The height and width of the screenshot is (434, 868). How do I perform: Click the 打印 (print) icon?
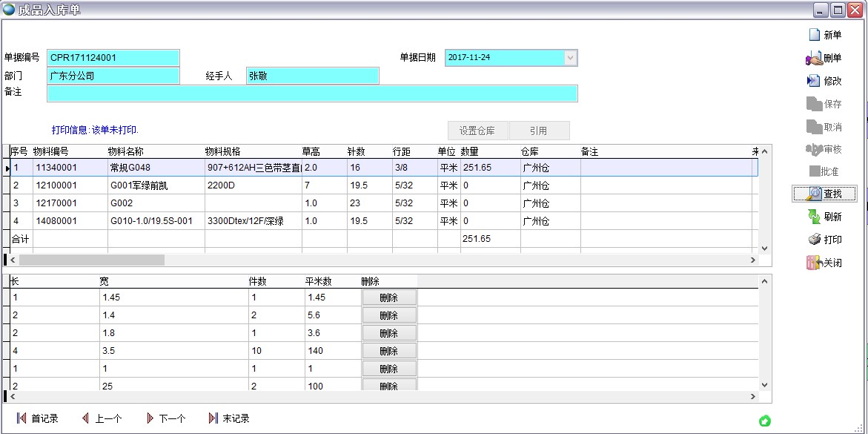[x=814, y=240]
